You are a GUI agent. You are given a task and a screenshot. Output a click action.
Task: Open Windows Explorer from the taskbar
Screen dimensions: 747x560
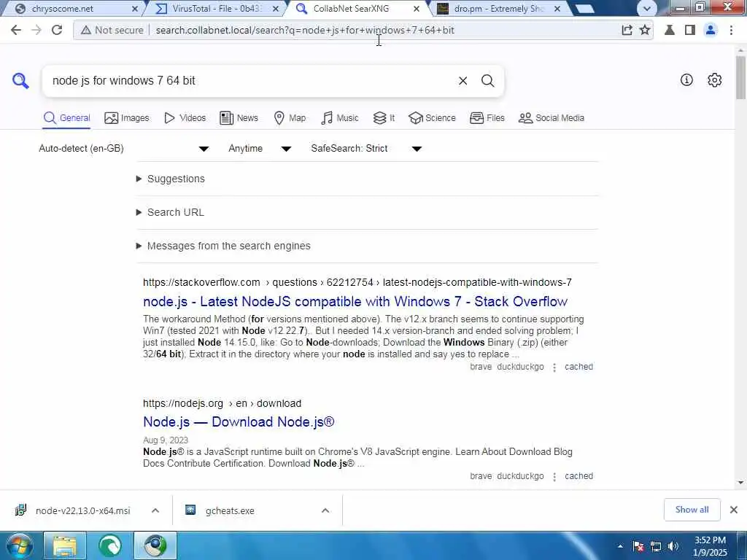tap(64, 545)
